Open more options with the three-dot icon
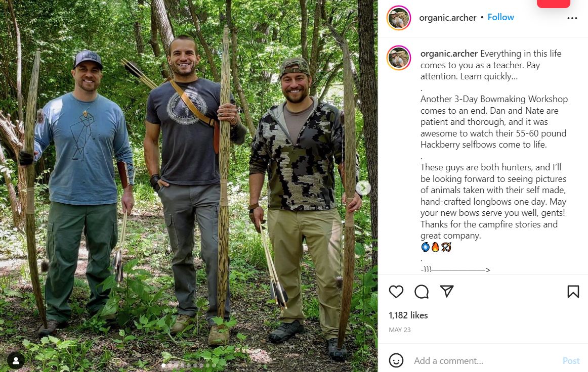588x372 pixels. pyautogui.click(x=573, y=17)
